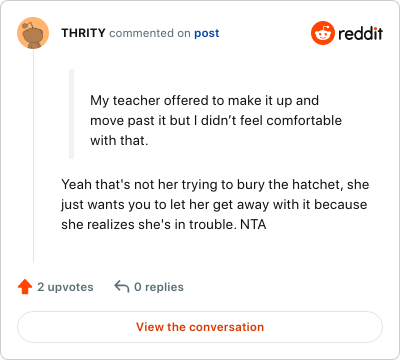Screen dimensions: 400x360
Task: Click the quoted words "with that."
Action: pyautogui.click(x=119, y=141)
